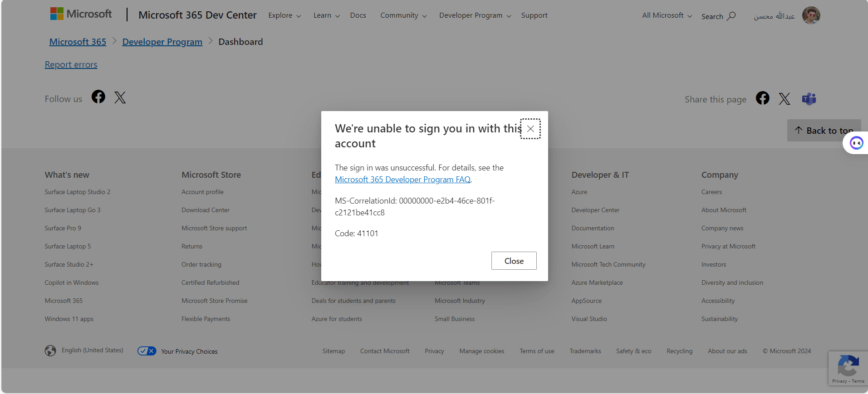This screenshot has height=394, width=868.
Task: Share this page via Microsoft Teams
Action: (809, 99)
